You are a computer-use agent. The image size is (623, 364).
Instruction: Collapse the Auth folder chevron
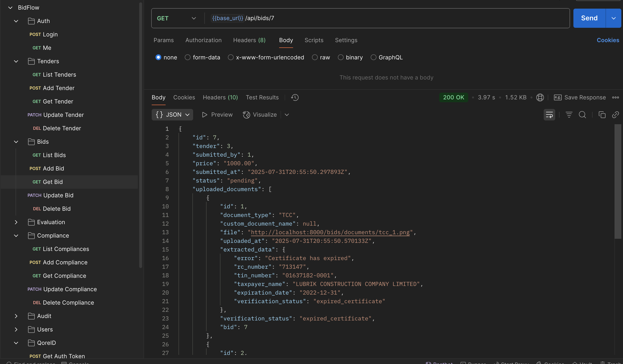tap(16, 21)
